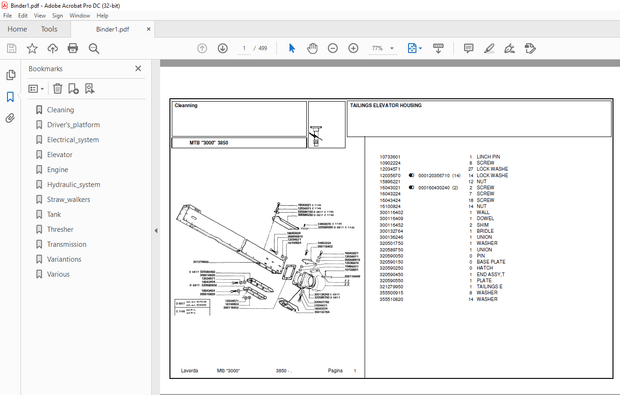Click the Save file icon
Screen dimensions: 620x395
point(12,48)
